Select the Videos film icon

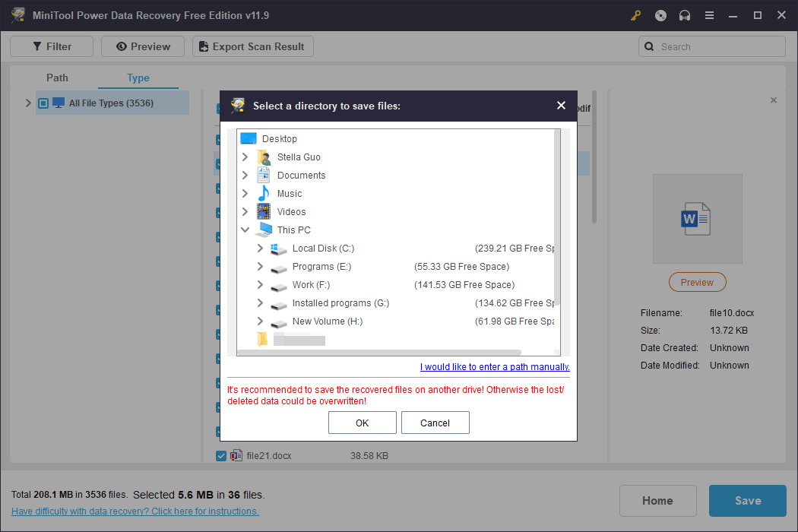264,211
